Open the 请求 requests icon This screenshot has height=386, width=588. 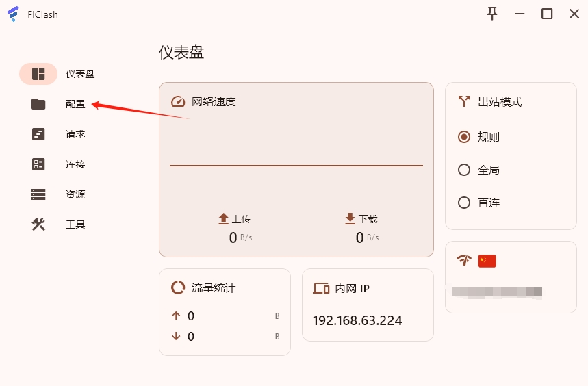38,134
